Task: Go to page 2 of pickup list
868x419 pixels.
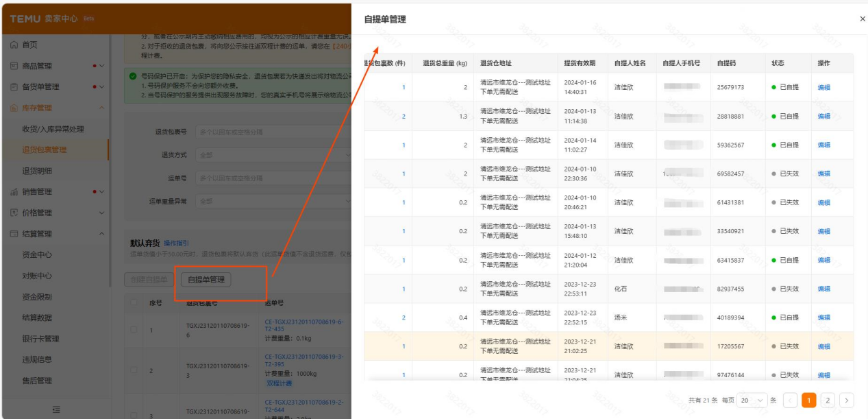Action: [x=828, y=400]
